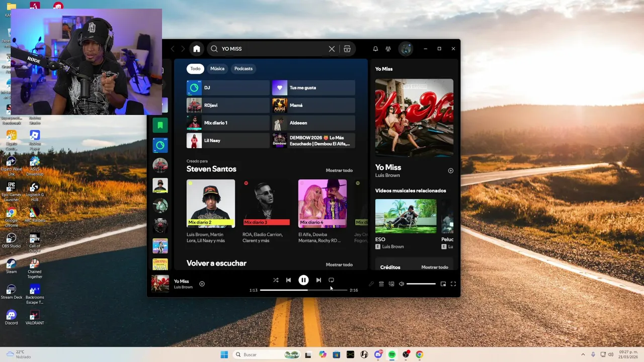Add Yo Miss to library in the right panel
This screenshot has width=644, height=362.
(451, 170)
